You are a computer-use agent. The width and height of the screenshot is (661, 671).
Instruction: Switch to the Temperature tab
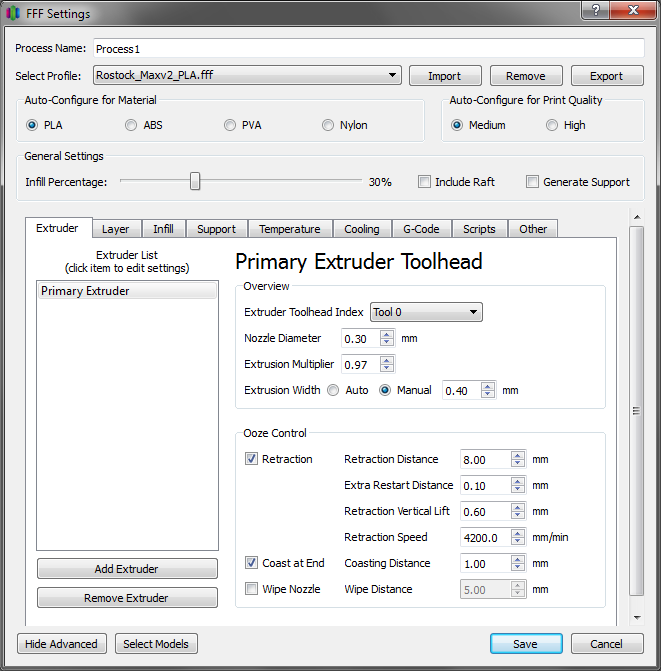[x=289, y=229]
